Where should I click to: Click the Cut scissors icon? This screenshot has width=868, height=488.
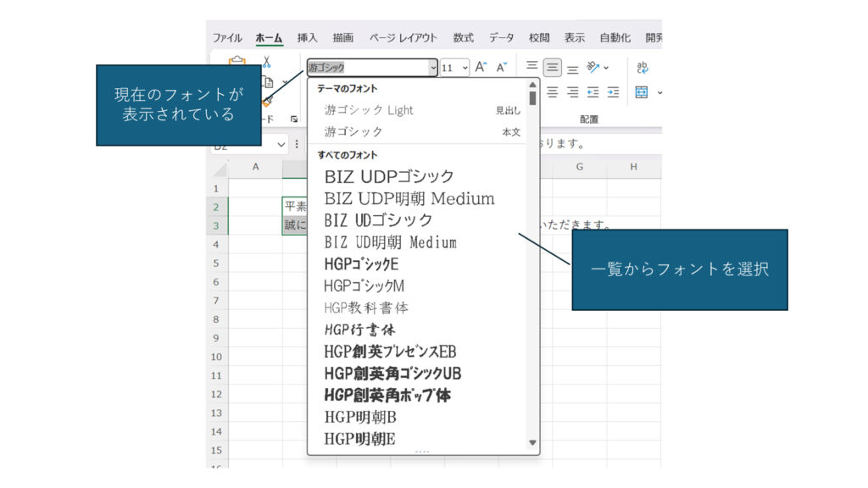point(266,62)
